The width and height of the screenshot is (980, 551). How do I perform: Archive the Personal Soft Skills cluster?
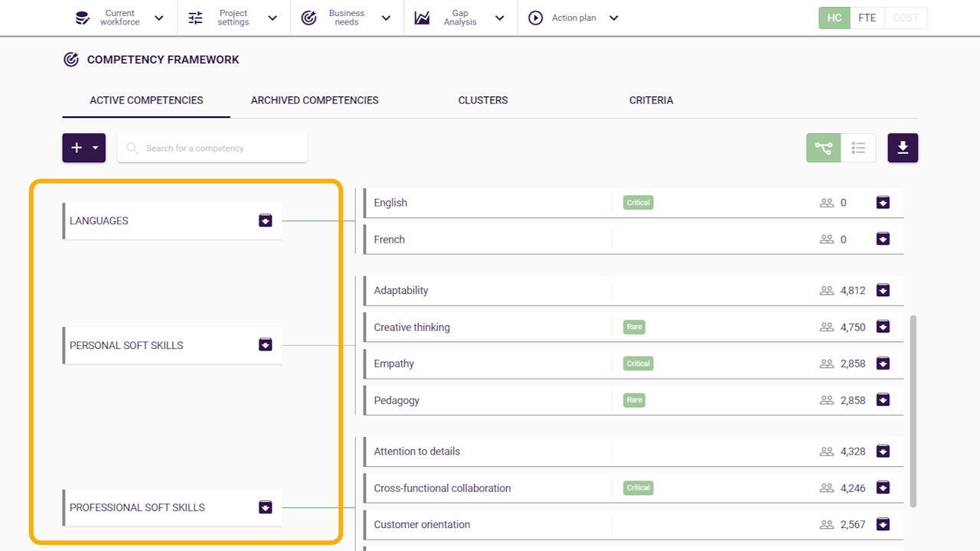(266, 345)
